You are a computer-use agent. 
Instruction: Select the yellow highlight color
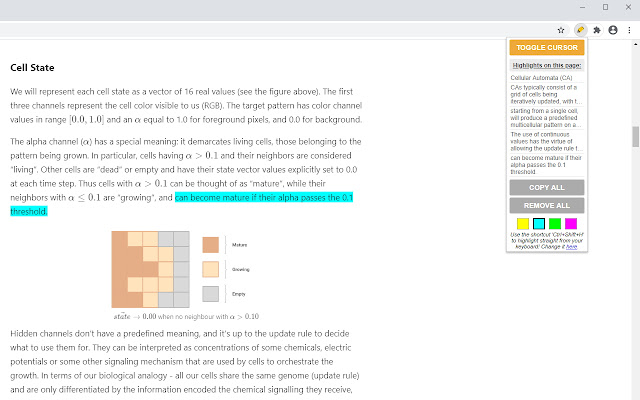pyautogui.click(x=523, y=223)
